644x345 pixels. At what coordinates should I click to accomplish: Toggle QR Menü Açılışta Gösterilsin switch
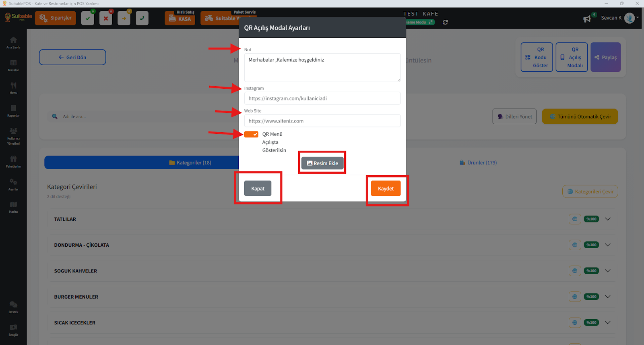point(251,134)
